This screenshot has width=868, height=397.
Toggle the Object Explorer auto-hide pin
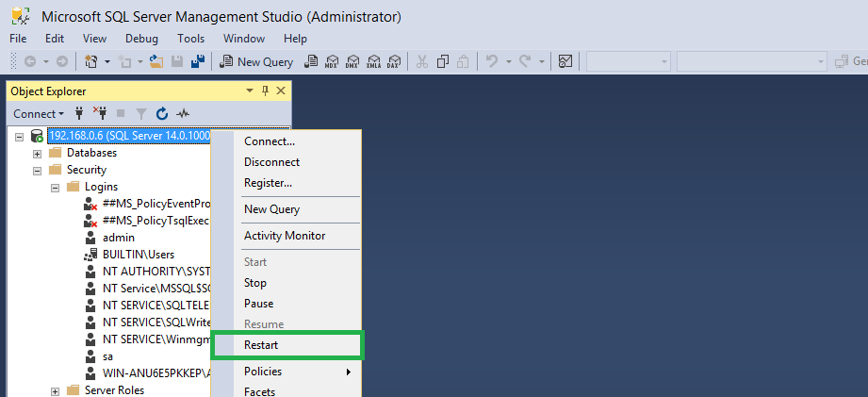(x=265, y=91)
